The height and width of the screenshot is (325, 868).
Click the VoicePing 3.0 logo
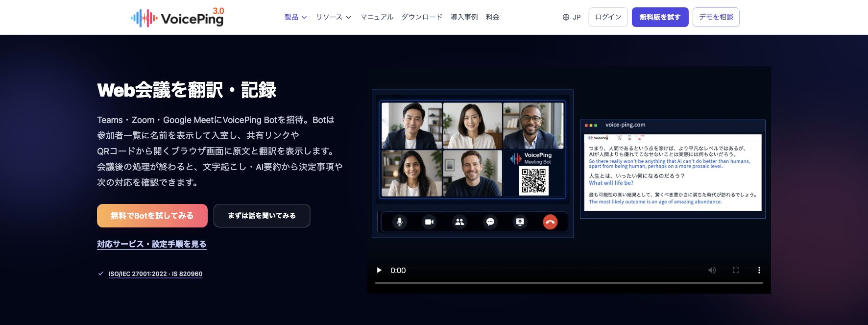pos(177,17)
